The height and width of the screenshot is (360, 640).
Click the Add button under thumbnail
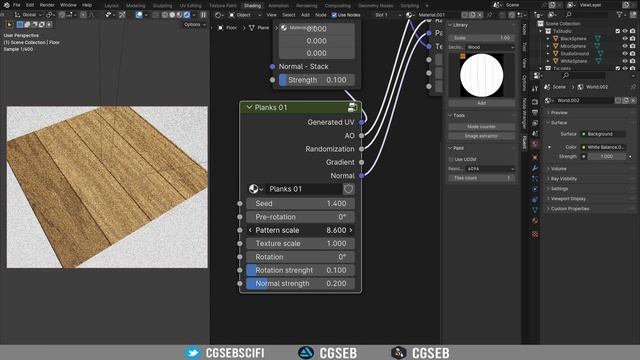pos(482,103)
